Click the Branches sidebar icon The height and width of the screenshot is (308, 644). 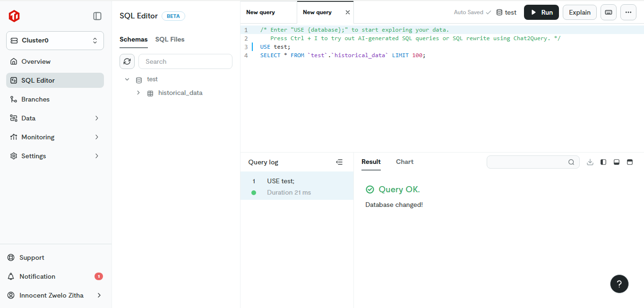(x=14, y=99)
